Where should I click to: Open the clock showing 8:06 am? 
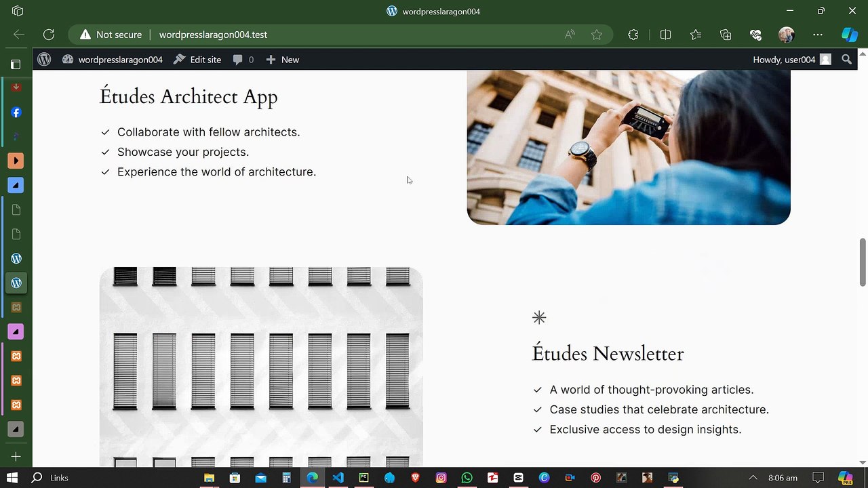pyautogui.click(x=783, y=478)
